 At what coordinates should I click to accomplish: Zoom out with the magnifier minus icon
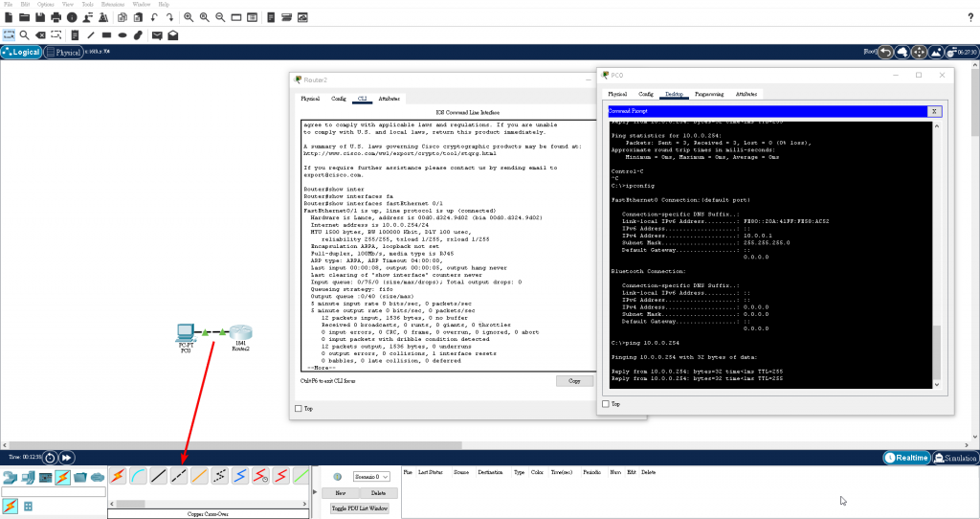pyautogui.click(x=220, y=17)
